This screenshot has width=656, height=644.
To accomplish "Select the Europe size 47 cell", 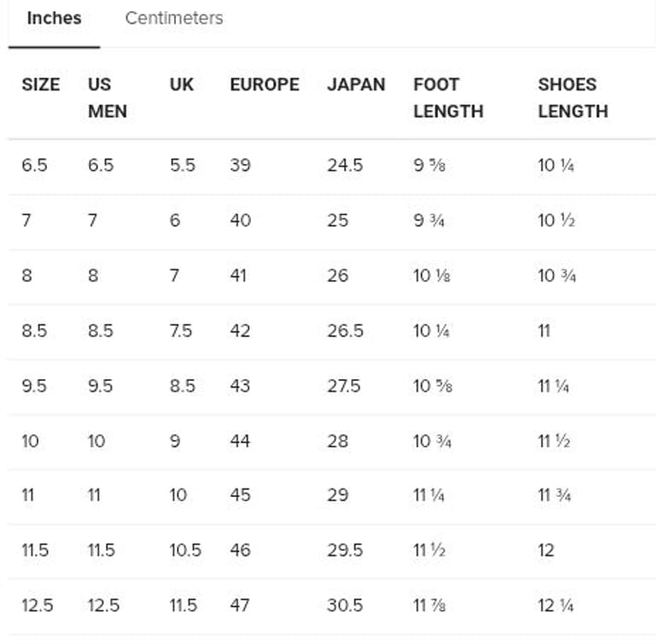I will coord(240,605).
